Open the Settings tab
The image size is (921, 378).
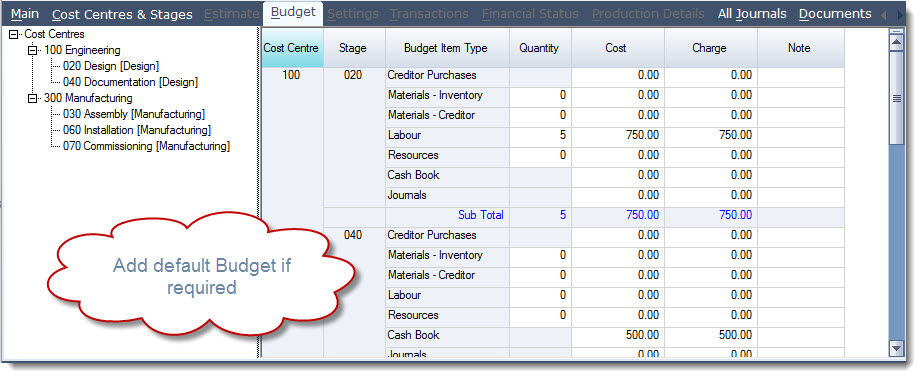point(353,14)
